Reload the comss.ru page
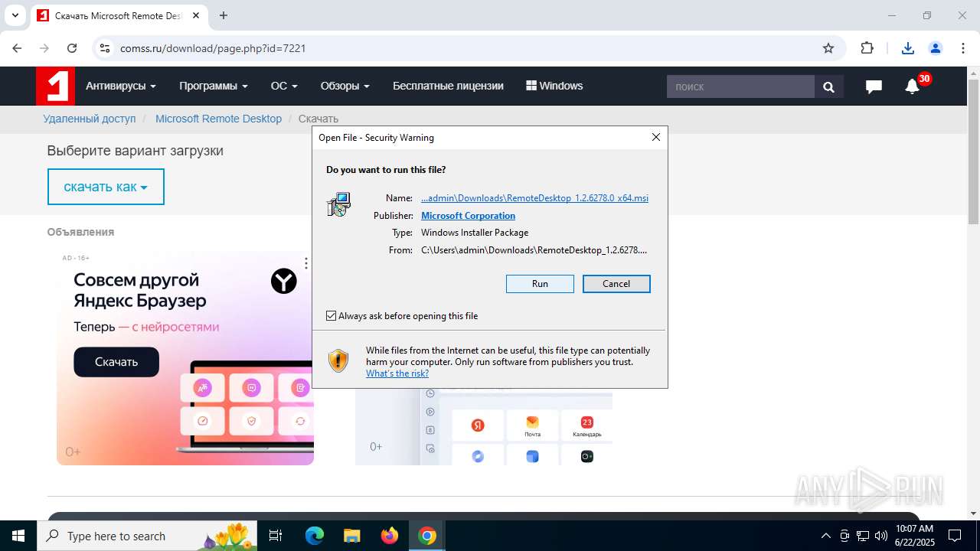The height and width of the screenshot is (551, 980). (x=72, y=48)
